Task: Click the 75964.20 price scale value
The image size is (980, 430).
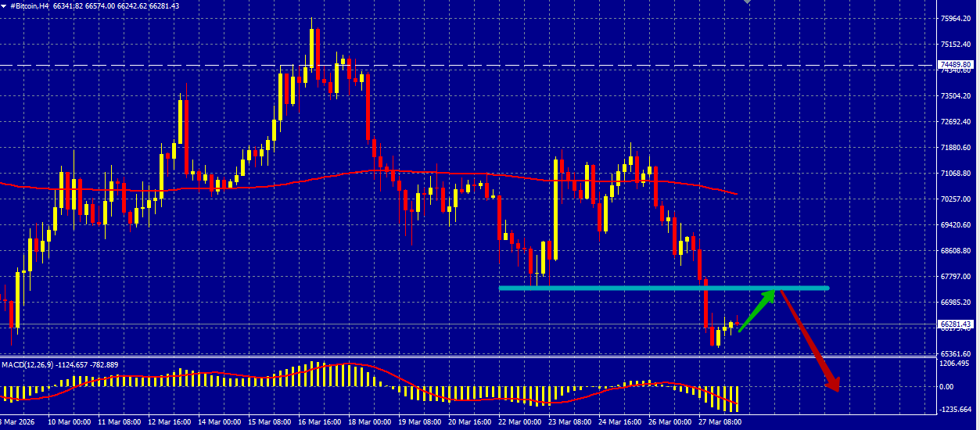Action: tap(956, 19)
